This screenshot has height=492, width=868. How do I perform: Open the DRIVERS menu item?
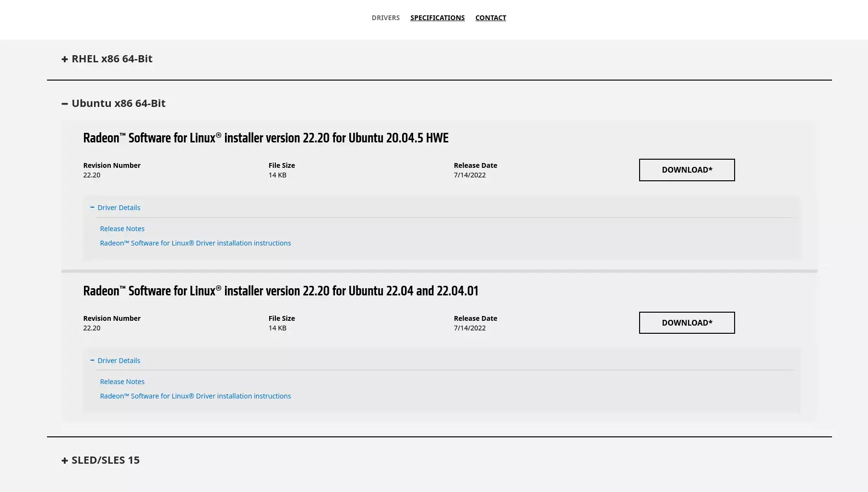click(385, 18)
